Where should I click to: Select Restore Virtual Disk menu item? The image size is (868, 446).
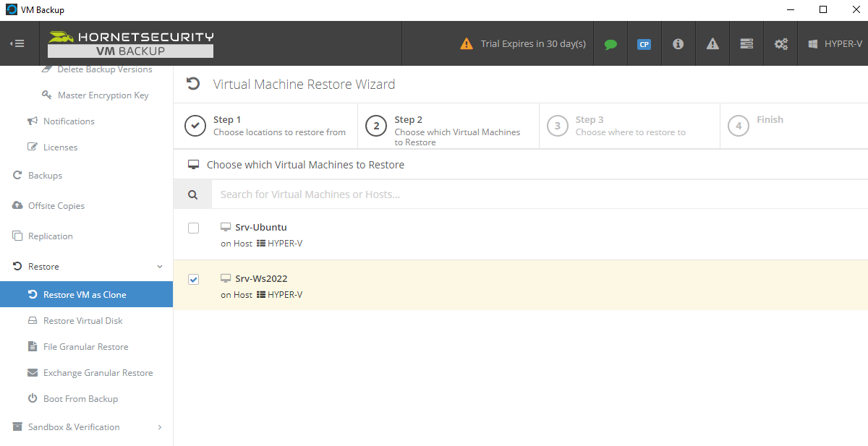pyautogui.click(x=82, y=321)
